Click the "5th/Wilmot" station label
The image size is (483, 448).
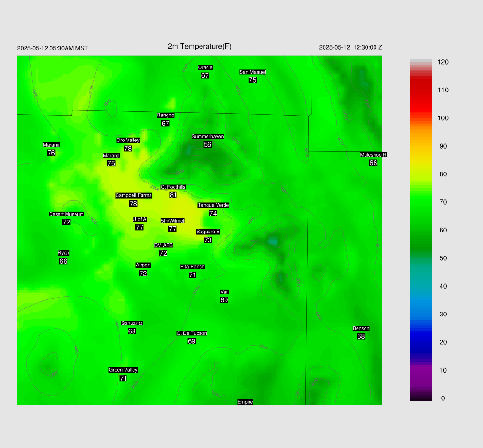click(173, 221)
